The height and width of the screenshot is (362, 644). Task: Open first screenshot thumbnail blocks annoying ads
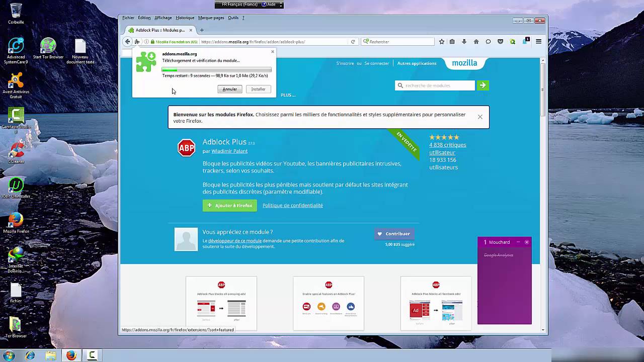coord(221,303)
